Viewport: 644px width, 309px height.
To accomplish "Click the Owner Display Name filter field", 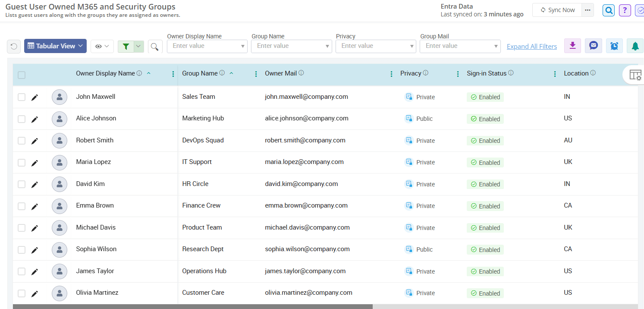I will [207, 46].
